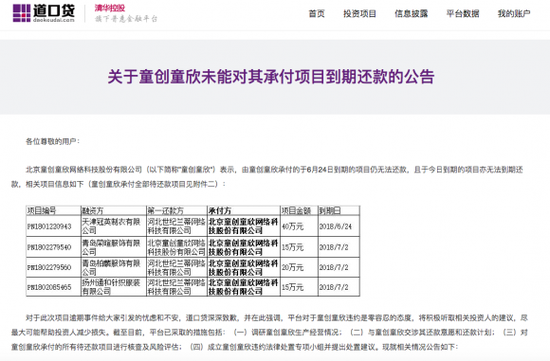The height and width of the screenshot is (361, 550).
Task: Click the 道口贷 logo
Action: coord(44,13)
